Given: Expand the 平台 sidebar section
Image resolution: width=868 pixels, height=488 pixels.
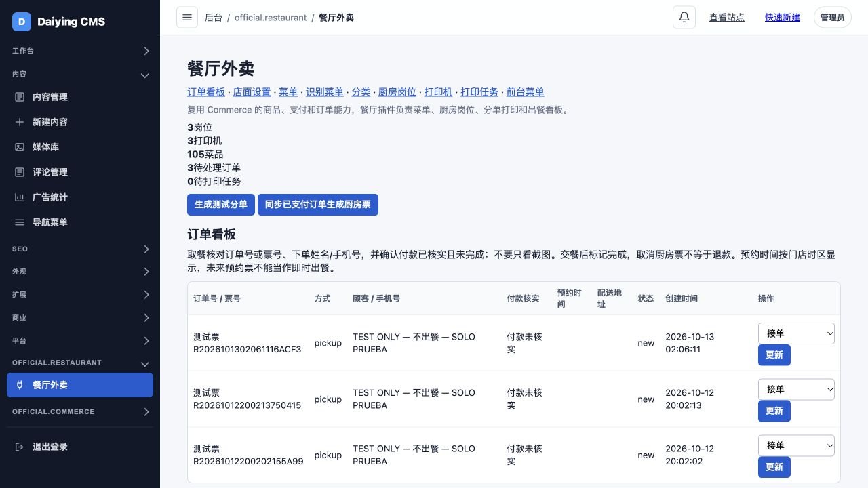Looking at the screenshot, I should [x=80, y=340].
